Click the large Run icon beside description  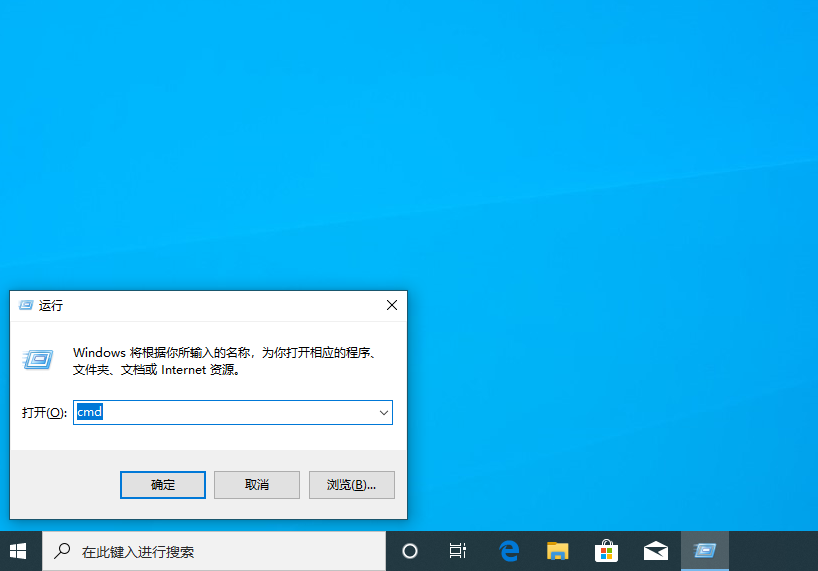tap(38, 360)
